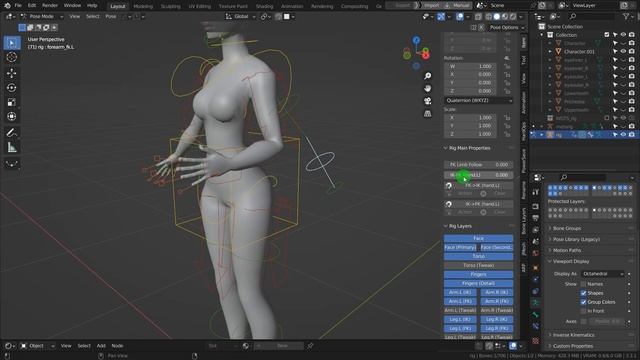The width and height of the screenshot is (640, 360).
Task: Select solid viewport shading icon
Action: click(497, 17)
